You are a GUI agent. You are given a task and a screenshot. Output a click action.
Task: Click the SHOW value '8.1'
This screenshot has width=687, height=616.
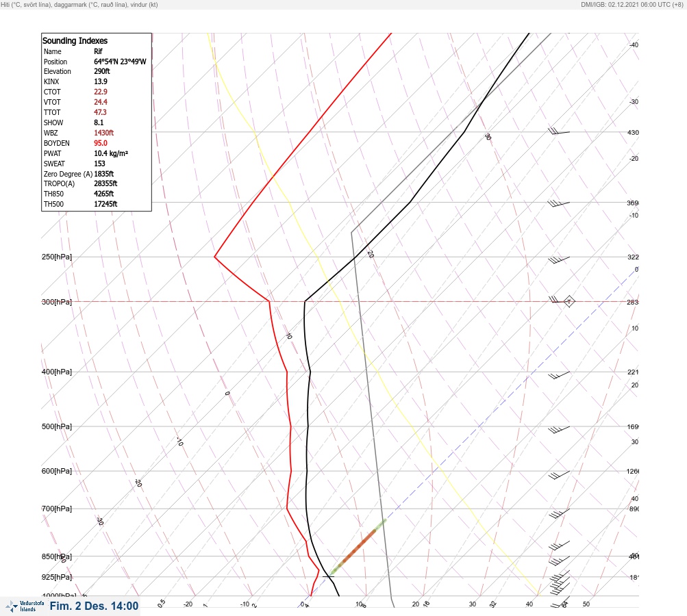coord(99,123)
